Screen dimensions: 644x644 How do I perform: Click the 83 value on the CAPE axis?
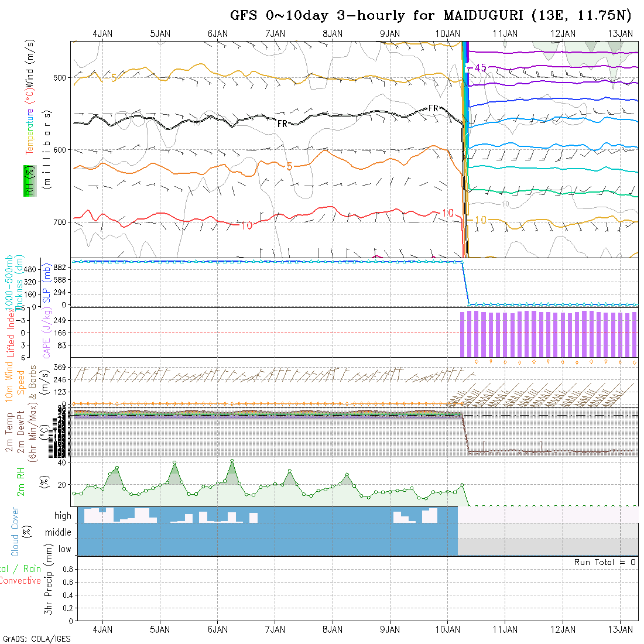point(61,345)
